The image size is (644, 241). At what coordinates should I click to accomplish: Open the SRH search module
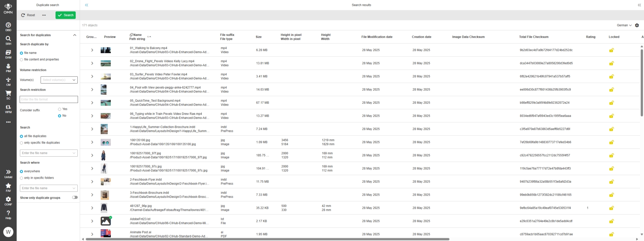click(x=8, y=40)
